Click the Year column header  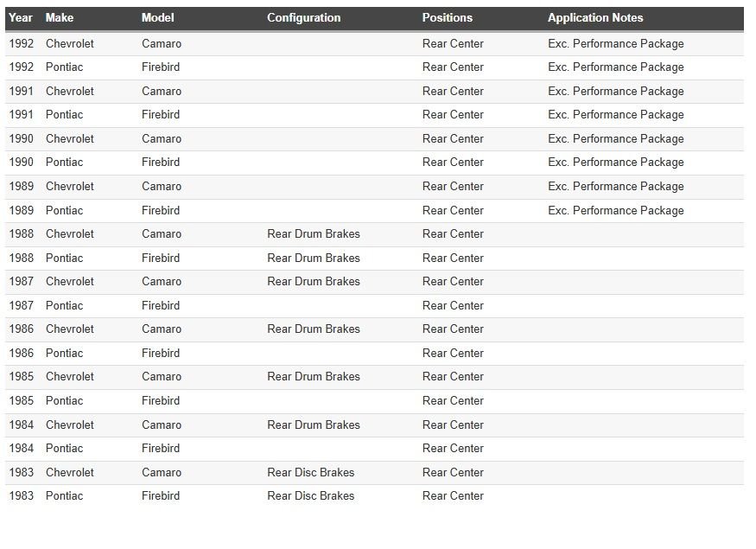tap(21, 18)
